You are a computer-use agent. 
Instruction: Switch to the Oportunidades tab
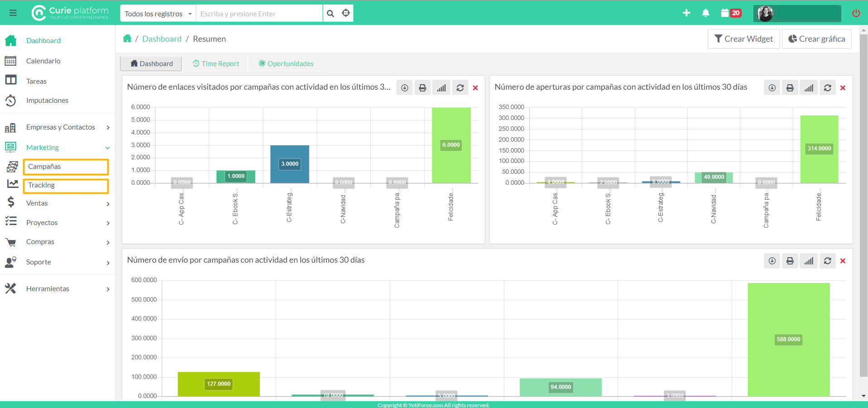(286, 64)
